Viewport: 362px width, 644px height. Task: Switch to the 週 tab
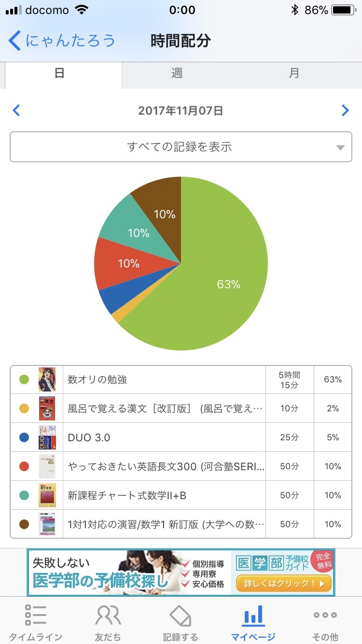tap(177, 73)
